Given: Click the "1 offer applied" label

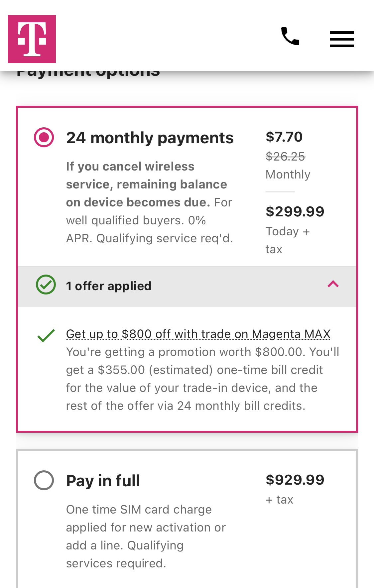Looking at the screenshot, I should click(x=109, y=286).
